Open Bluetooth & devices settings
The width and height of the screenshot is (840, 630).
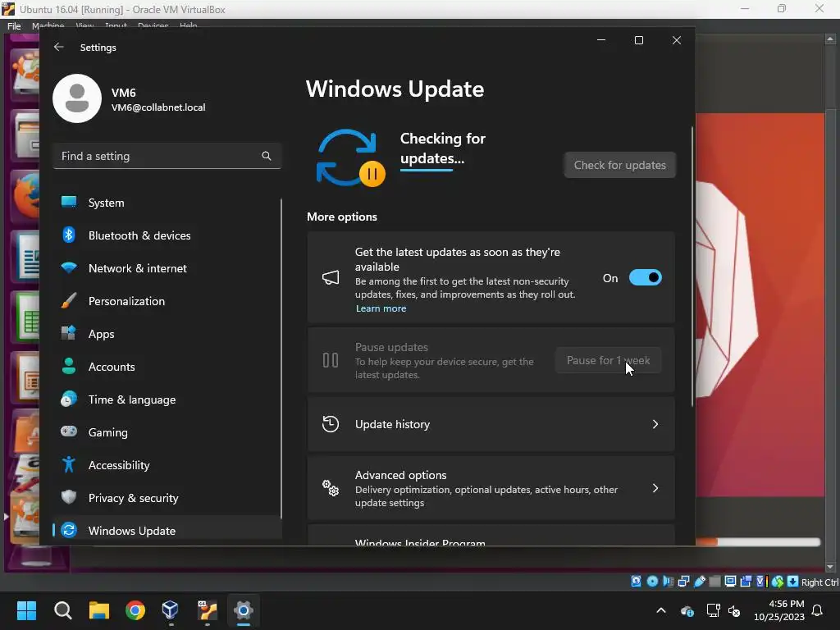point(167,235)
